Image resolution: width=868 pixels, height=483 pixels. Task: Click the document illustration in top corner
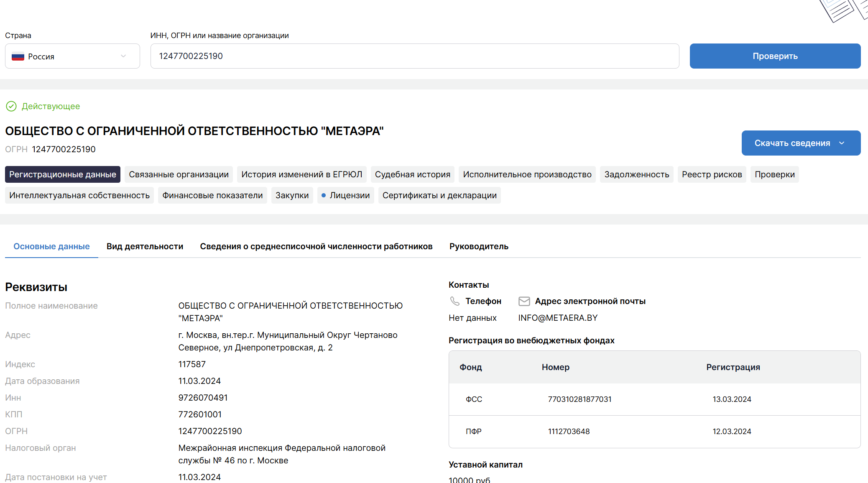click(x=842, y=10)
